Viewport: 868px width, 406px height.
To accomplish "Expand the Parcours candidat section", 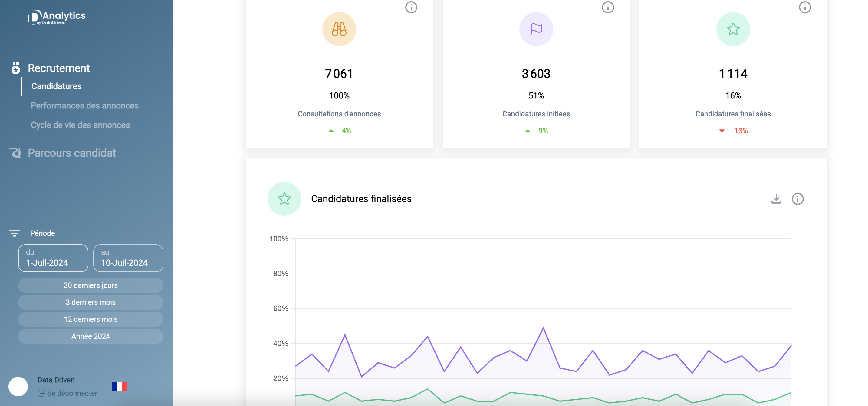I will pyautogui.click(x=71, y=153).
